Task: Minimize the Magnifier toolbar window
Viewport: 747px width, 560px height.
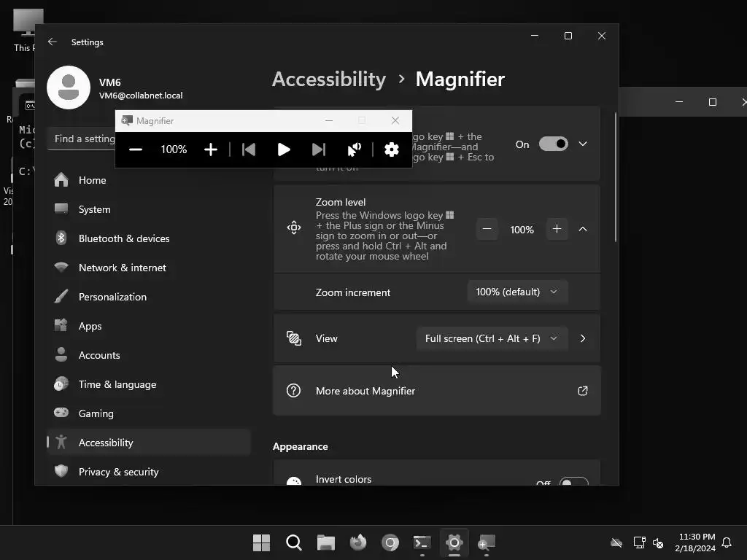Action: [329, 120]
